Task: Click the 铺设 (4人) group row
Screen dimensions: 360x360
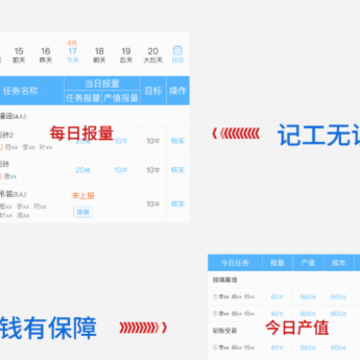Action: tap(95, 116)
